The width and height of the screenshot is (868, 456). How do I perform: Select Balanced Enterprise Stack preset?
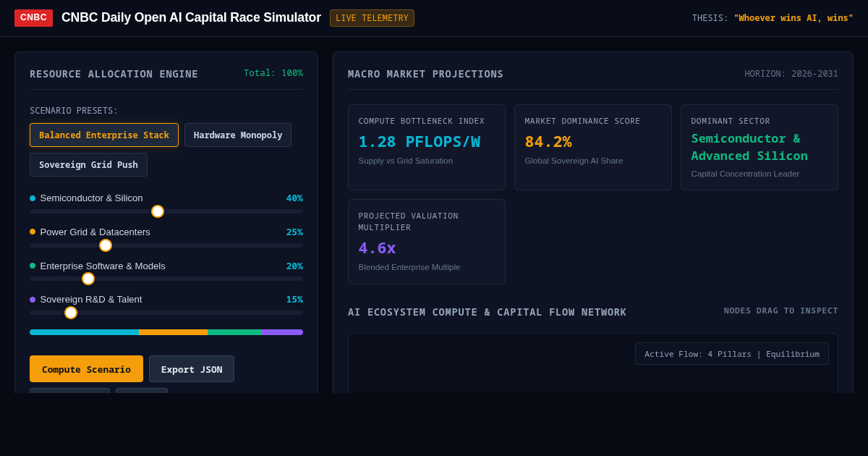point(104,135)
